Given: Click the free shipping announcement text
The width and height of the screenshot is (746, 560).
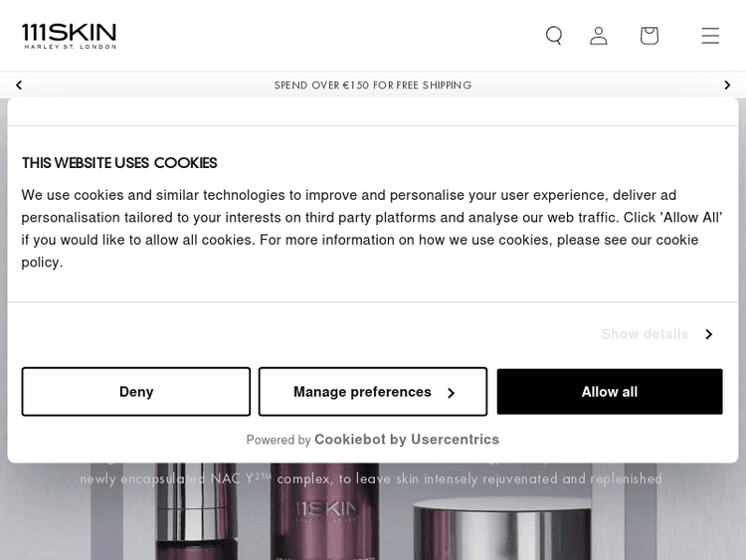Looking at the screenshot, I should 373,86.
